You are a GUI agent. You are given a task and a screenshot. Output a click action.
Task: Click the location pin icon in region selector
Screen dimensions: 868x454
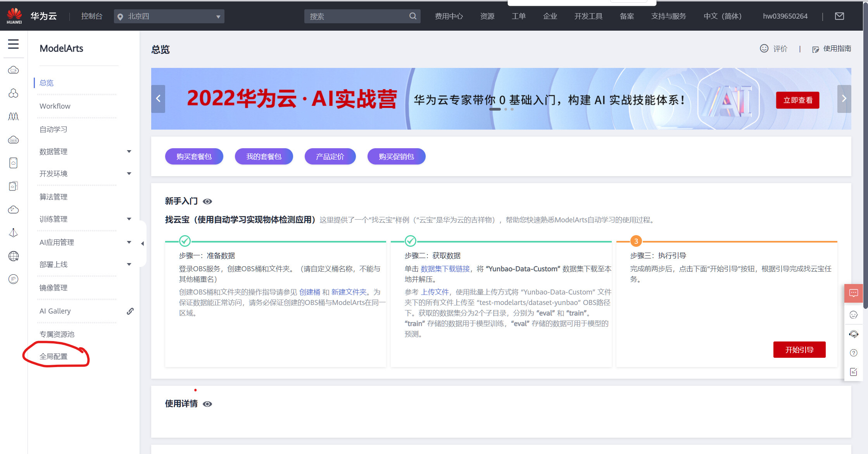[120, 17]
